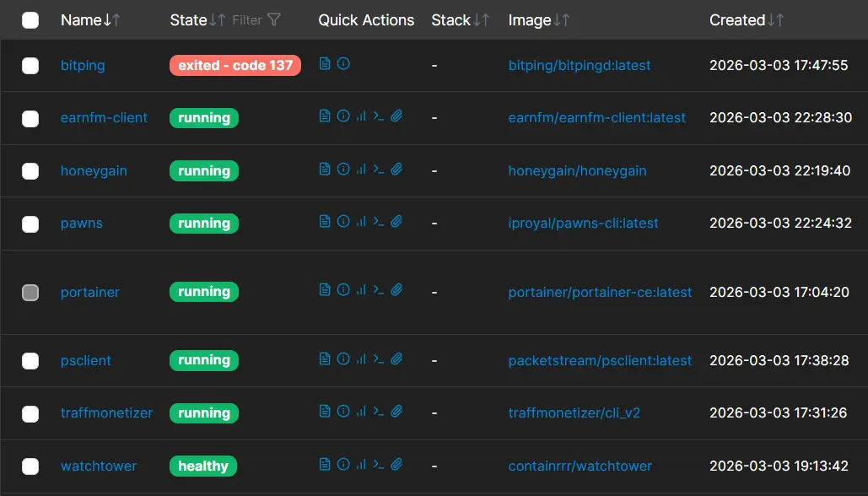Image resolution: width=868 pixels, height=496 pixels.
Task: Sort table by State column
Action: 197,20
